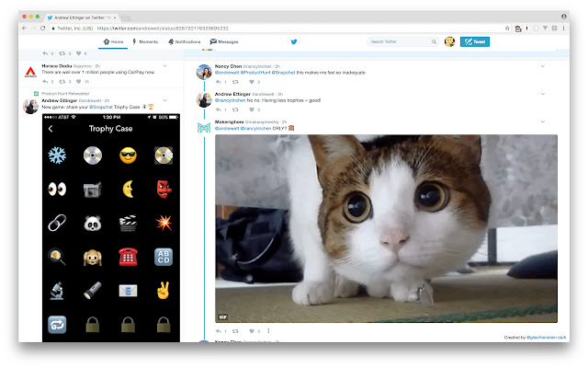Click the Product Hunt Retweeted label
Viewport: 588px width, 368px height.
point(65,94)
